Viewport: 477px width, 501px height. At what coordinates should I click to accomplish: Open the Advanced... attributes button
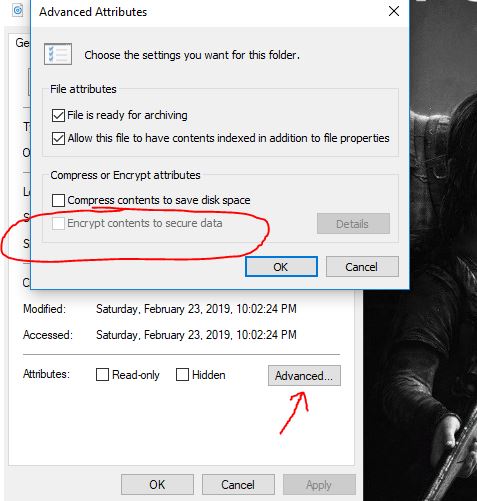(304, 376)
